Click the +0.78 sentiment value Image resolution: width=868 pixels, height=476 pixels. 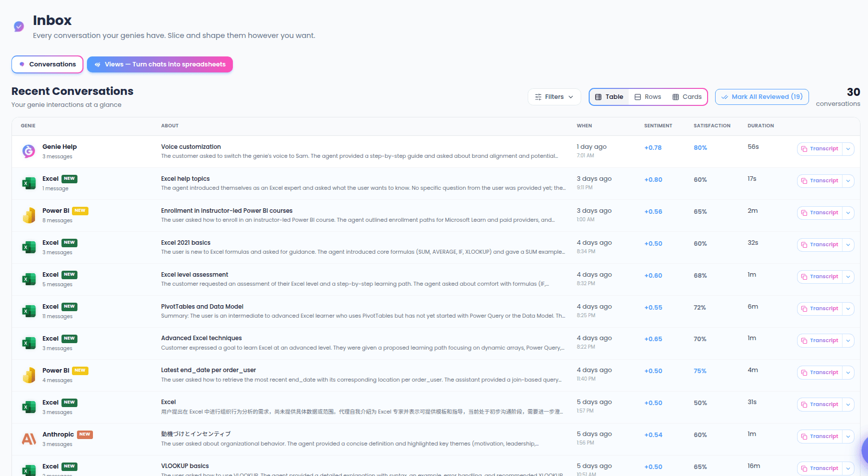tap(653, 148)
